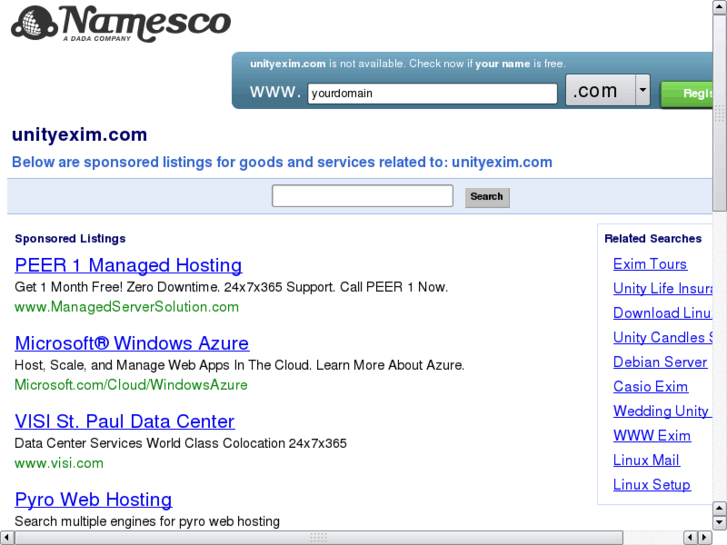Click the vertical scrollbar down arrow
Viewport: 727px width, 545px height.
pyautogui.click(x=719, y=522)
